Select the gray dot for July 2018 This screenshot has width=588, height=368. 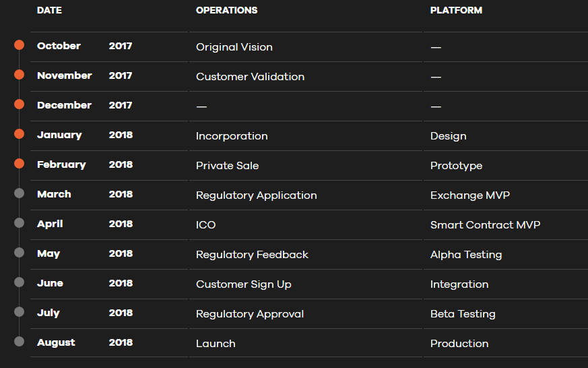19,312
